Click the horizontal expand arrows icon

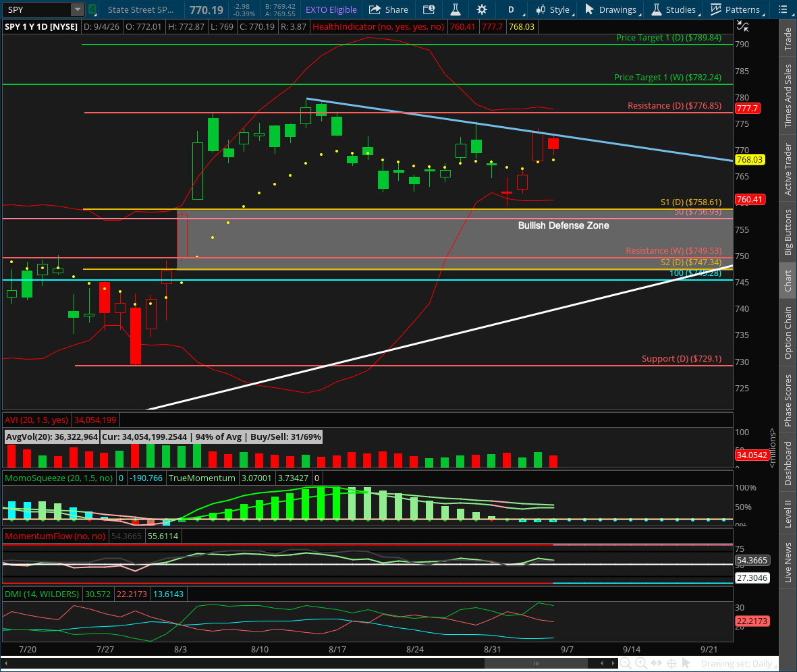pyautogui.click(x=656, y=663)
